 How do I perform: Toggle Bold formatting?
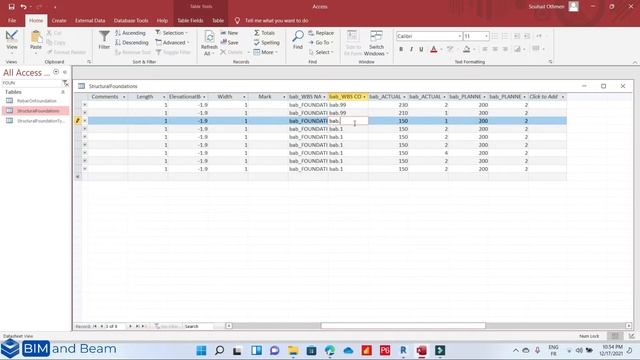(x=401, y=49)
